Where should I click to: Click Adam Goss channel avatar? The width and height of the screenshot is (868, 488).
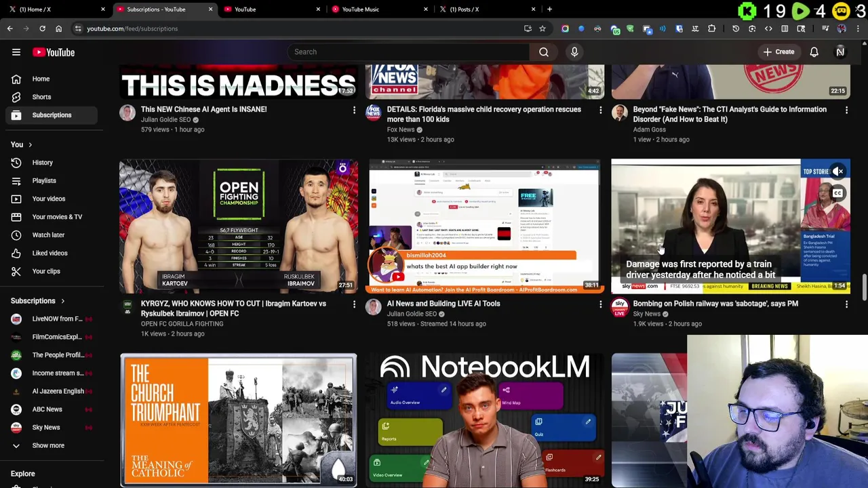pyautogui.click(x=620, y=113)
